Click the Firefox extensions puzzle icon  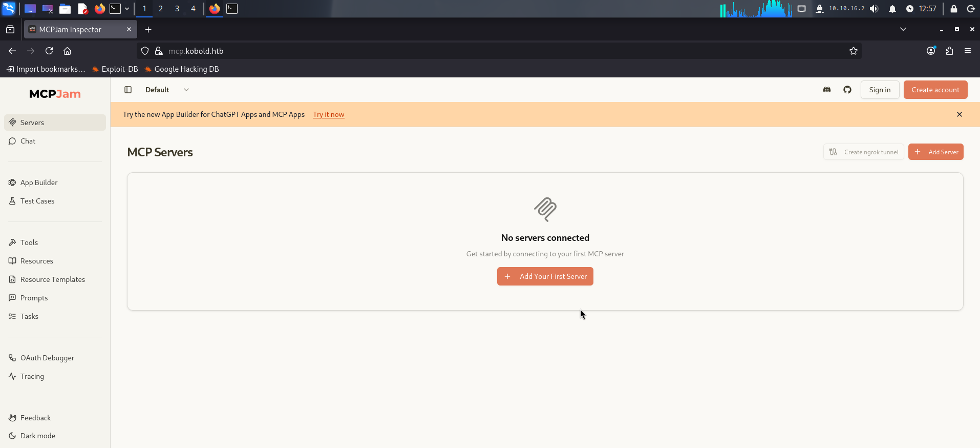tap(949, 51)
